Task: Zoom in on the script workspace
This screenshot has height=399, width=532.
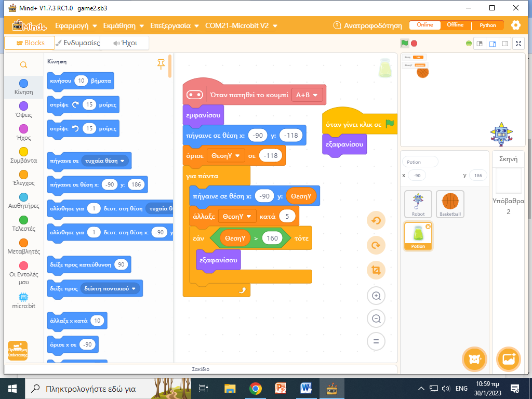Action: click(376, 296)
